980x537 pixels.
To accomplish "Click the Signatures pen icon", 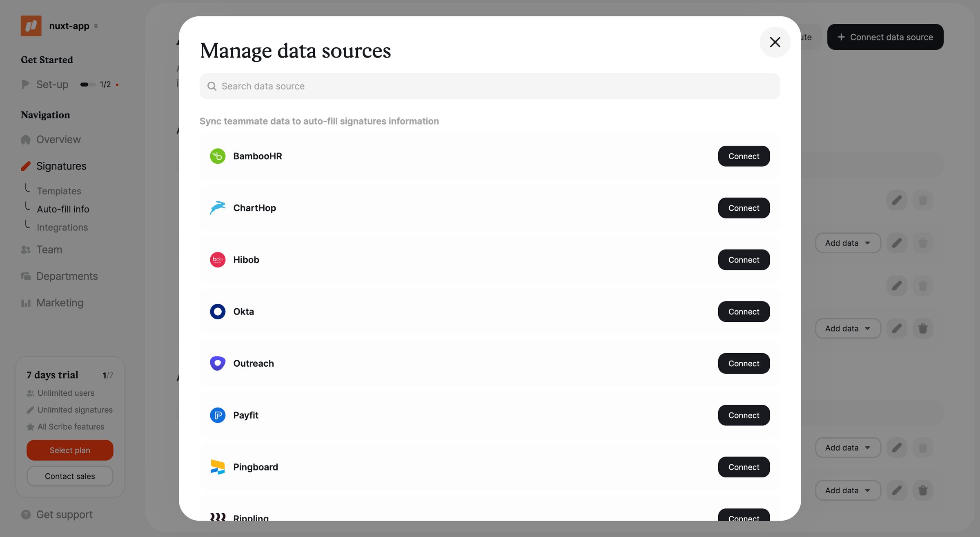I will [x=26, y=166].
